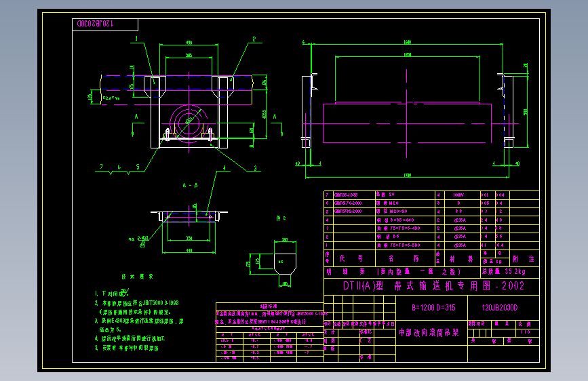Click total mass '总质量 35.2kg'
The width and height of the screenshot is (588, 381).
point(504,271)
